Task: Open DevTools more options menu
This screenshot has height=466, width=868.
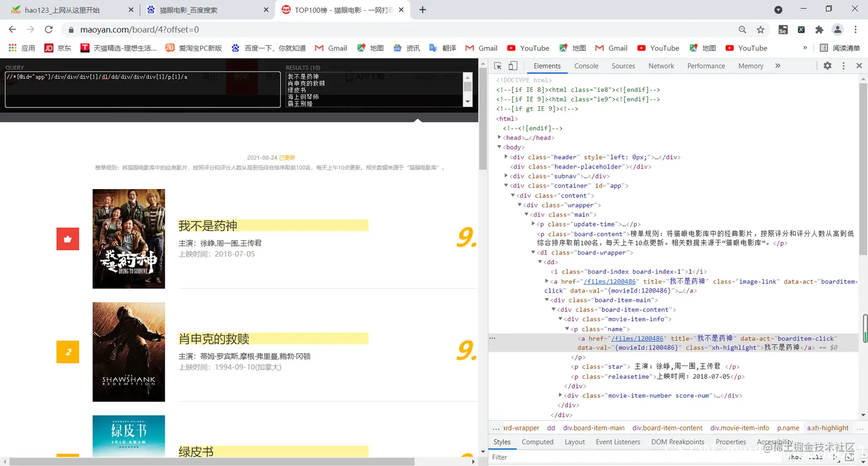Action: tap(844, 66)
